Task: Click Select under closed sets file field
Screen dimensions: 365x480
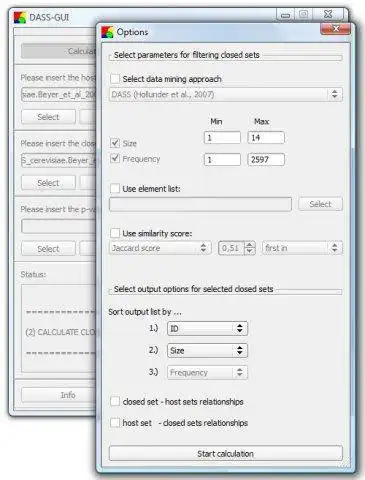Action: point(48,183)
